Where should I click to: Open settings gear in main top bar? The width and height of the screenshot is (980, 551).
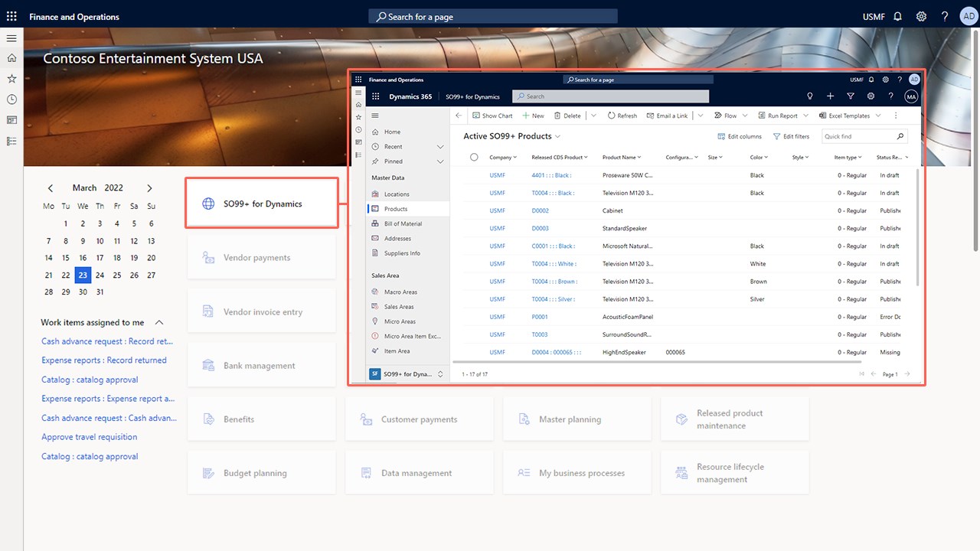point(922,16)
